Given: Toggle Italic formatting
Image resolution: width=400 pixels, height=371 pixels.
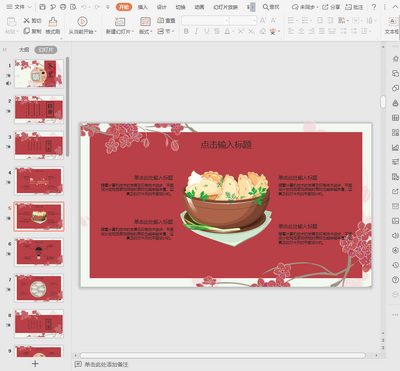Looking at the screenshot, I should coord(196,31).
